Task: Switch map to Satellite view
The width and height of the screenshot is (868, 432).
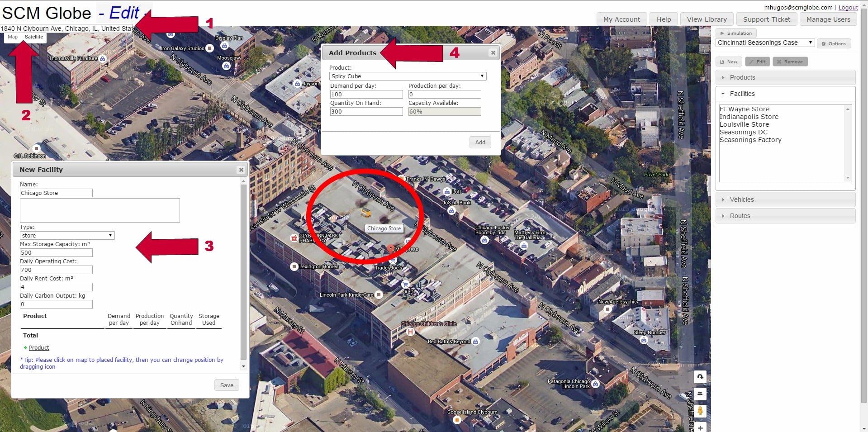Action: point(34,37)
